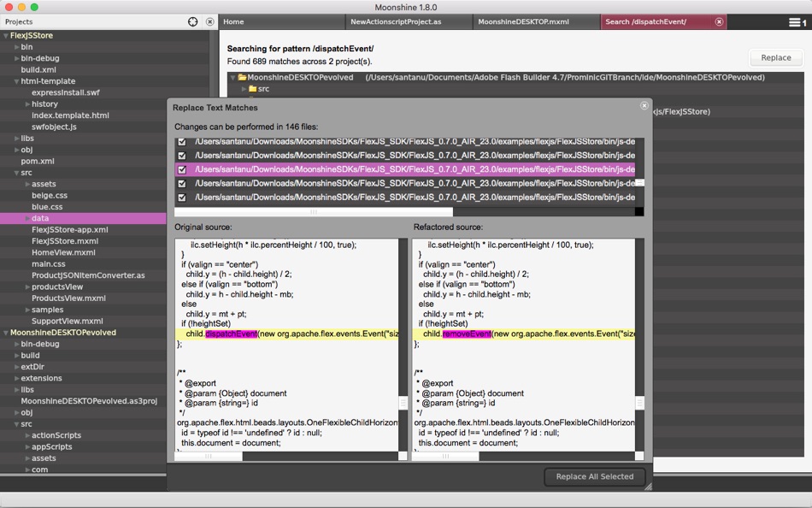
Task: Expand the productsView folder
Action: tap(27, 286)
